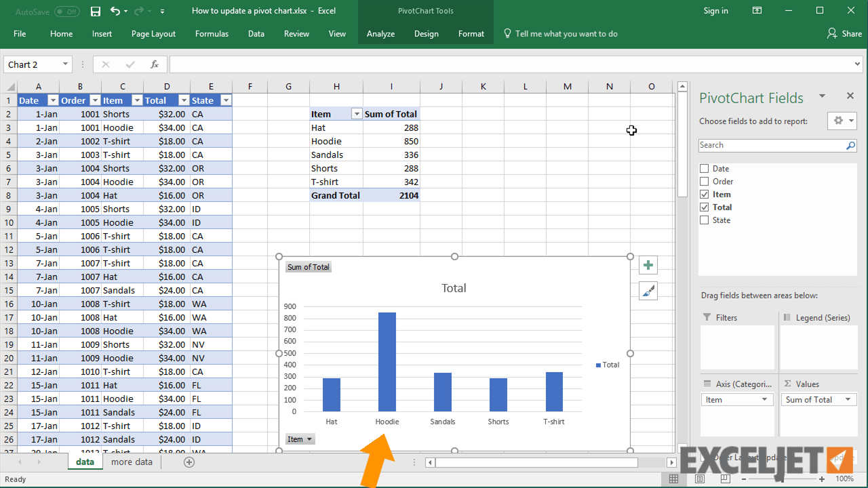Check the Order field checkbox

pos(704,182)
